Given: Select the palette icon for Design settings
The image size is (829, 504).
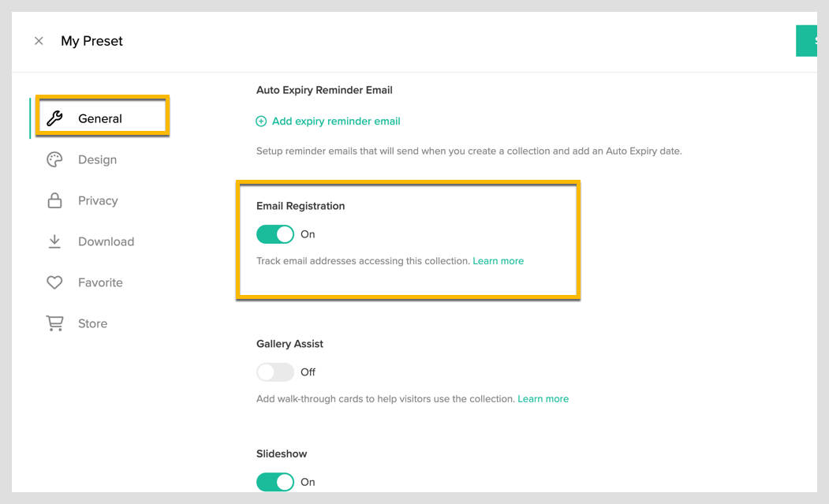Looking at the screenshot, I should pos(54,159).
